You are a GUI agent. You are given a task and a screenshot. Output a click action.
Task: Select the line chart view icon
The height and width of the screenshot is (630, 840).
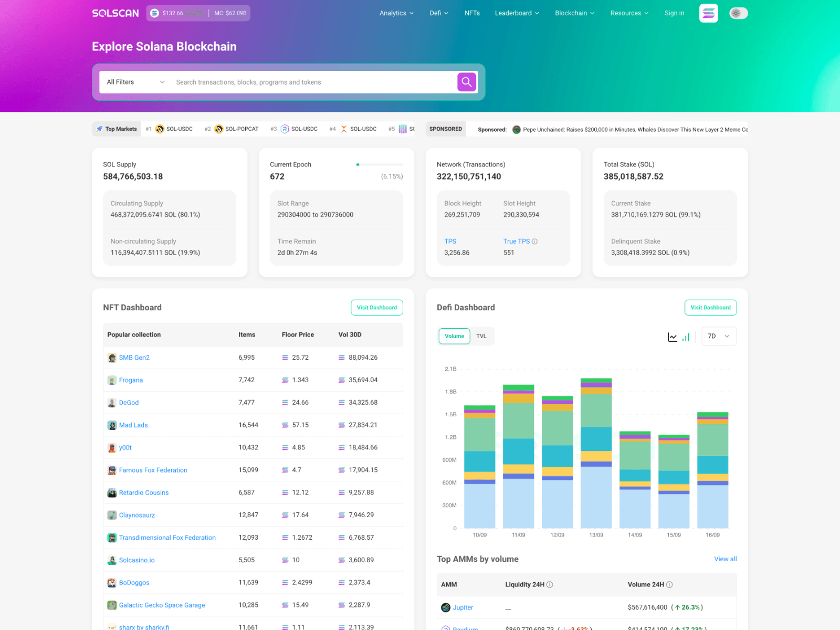pyautogui.click(x=673, y=337)
